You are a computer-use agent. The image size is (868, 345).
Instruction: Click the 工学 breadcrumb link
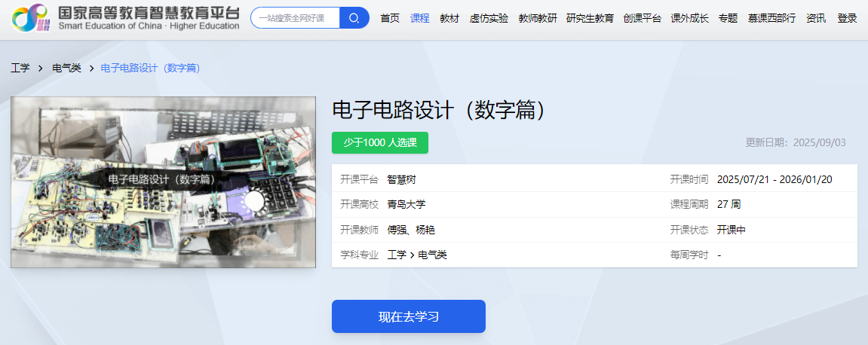(x=20, y=69)
